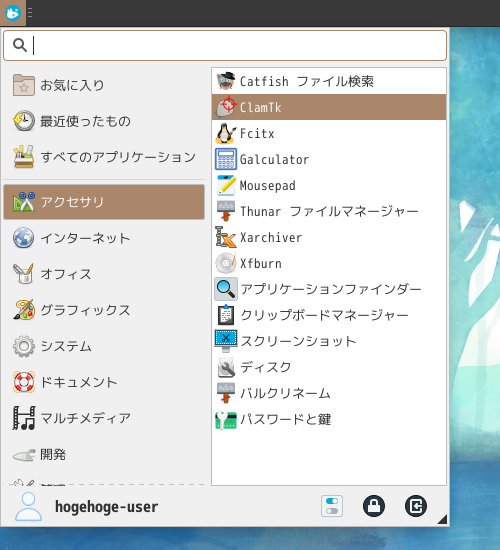Launch Mousepad via notepad icon
This screenshot has height=550, width=500.
coord(226,185)
